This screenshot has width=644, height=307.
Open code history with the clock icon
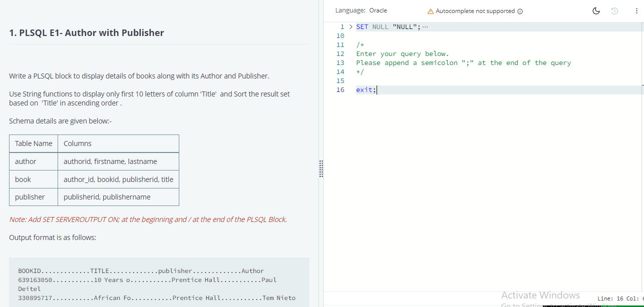coord(614,10)
